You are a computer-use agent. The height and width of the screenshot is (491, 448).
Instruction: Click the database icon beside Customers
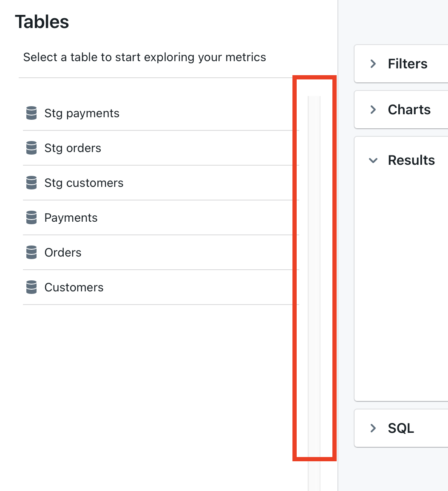(31, 287)
